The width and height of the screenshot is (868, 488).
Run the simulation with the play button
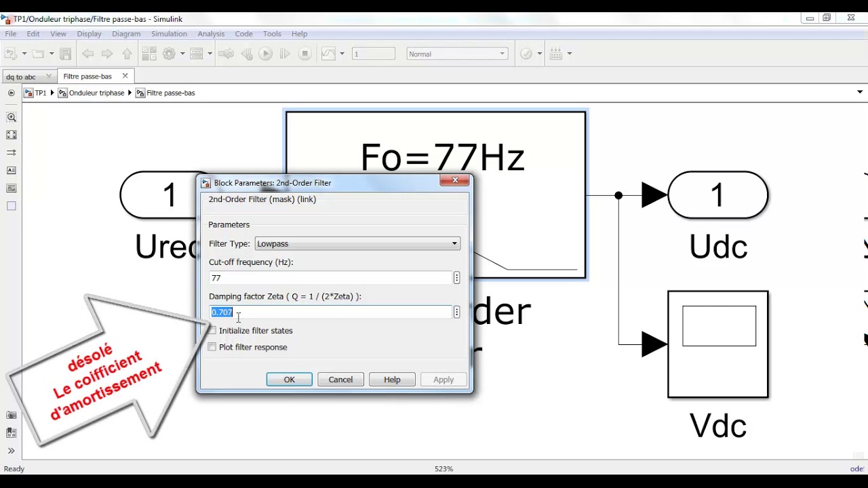click(x=266, y=54)
